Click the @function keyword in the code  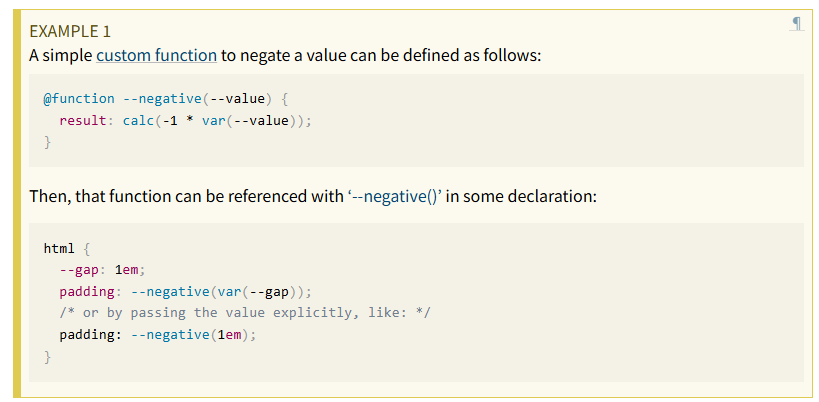pos(79,98)
